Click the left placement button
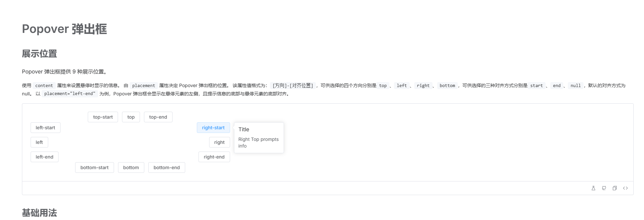The image size is (644, 220). (x=39, y=142)
